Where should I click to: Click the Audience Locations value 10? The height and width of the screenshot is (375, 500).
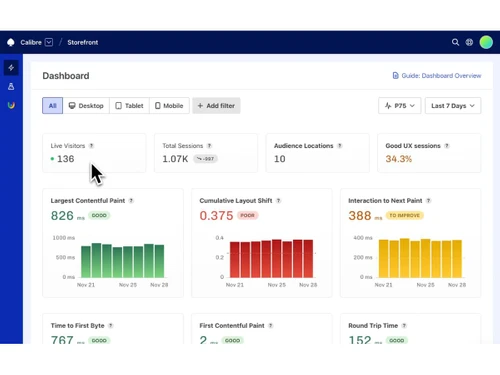(280, 159)
